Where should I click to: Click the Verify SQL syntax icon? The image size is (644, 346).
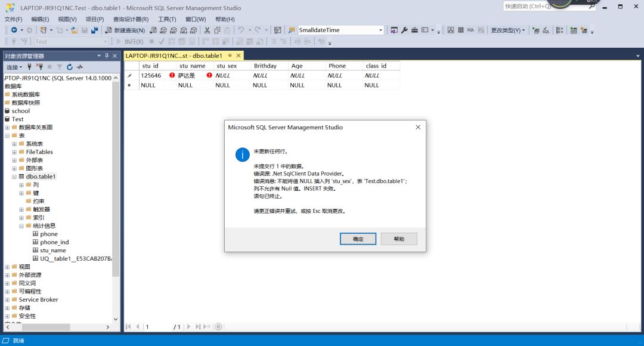point(546,30)
